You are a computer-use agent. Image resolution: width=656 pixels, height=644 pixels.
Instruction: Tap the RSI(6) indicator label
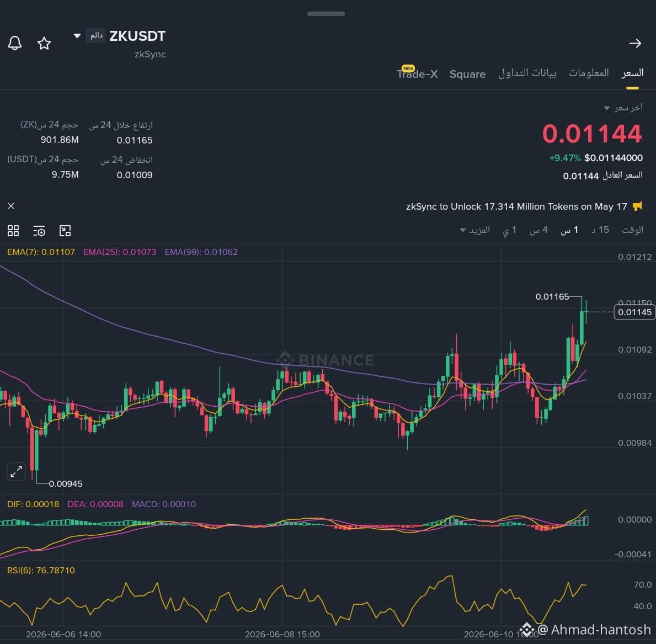coord(41,571)
